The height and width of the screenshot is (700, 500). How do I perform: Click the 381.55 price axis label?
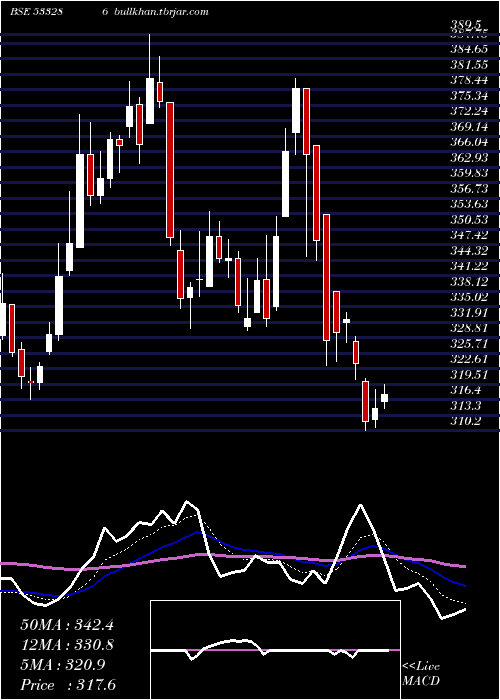[x=469, y=65]
